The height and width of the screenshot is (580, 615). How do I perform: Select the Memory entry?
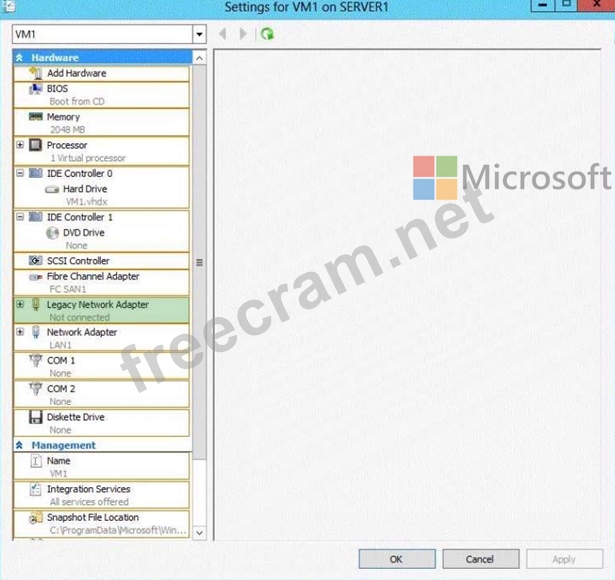tap(101, 123)
